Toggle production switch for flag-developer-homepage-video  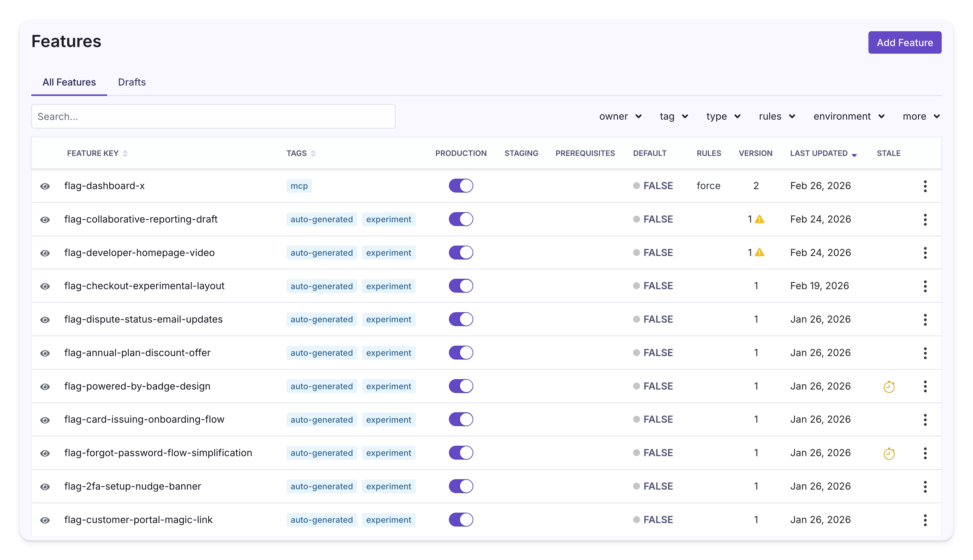click(461, 253)
